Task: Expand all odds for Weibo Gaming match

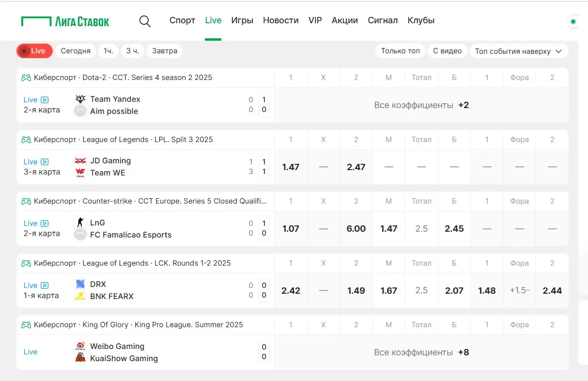Action: (x=421, y=352)
